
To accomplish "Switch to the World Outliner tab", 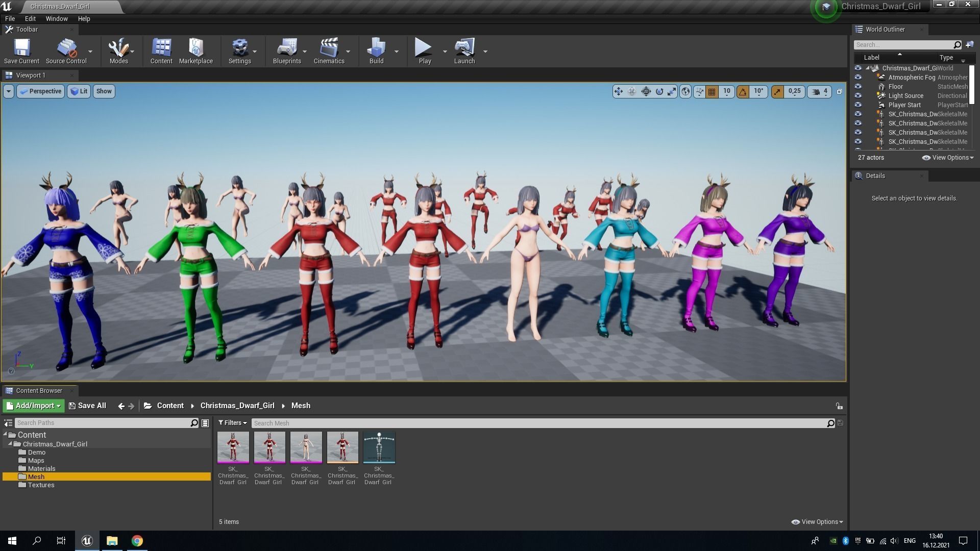I will tap(885, 29).
